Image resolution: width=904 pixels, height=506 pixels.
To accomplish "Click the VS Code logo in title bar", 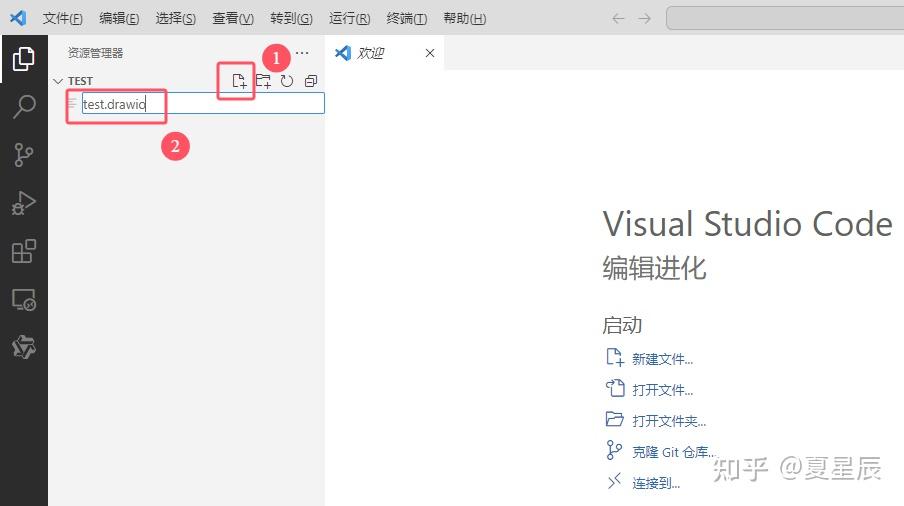I will pyautogui.click(x=18, y=18).
